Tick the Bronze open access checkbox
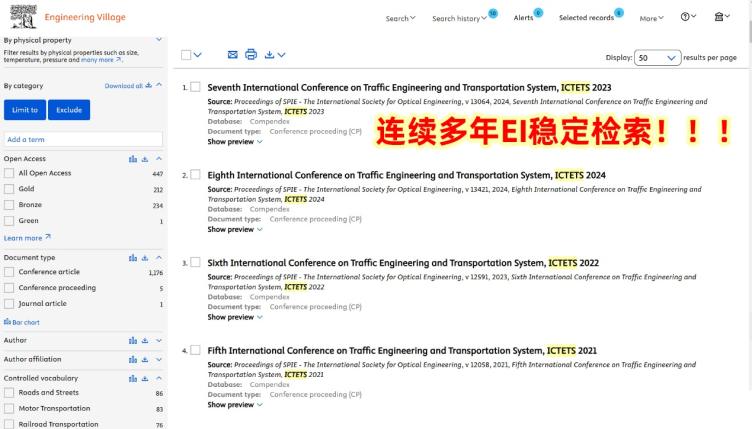 click(9, 205)
